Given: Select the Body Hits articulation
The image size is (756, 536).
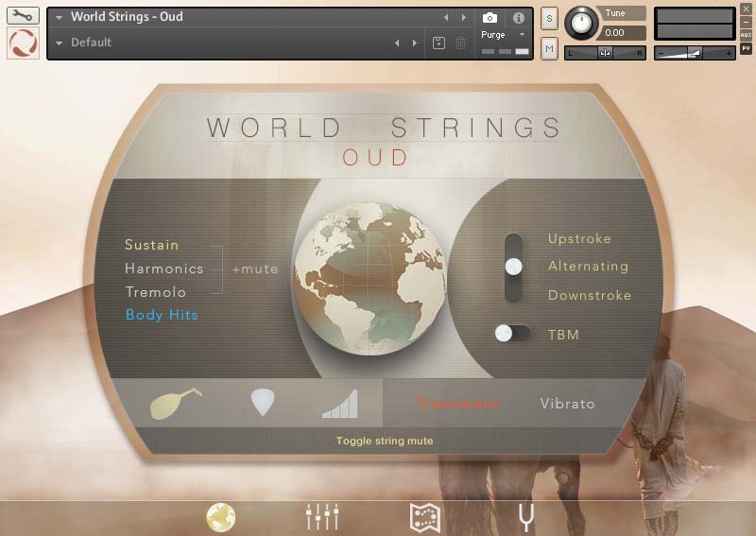Looking at the screenshot, I should [x=162, y=315].
